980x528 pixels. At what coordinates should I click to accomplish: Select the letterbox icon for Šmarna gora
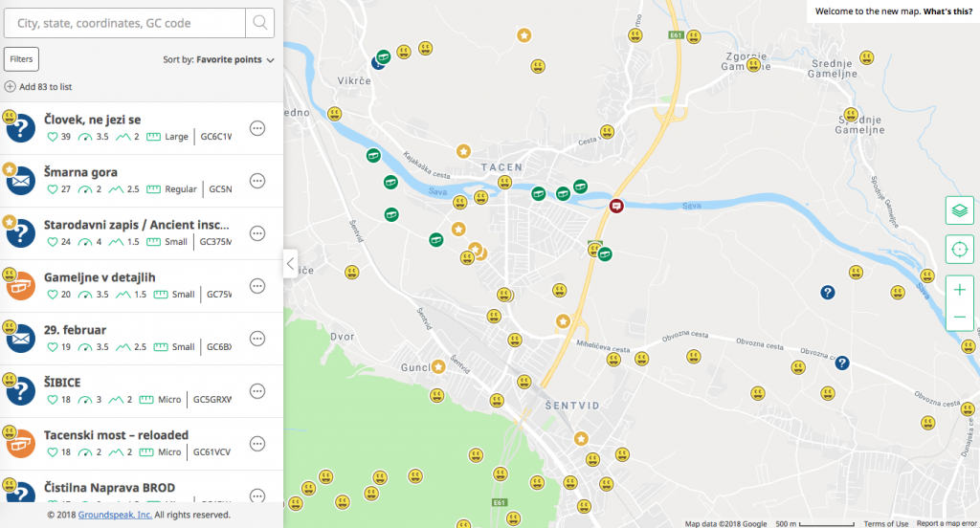(x=21, y=181)
